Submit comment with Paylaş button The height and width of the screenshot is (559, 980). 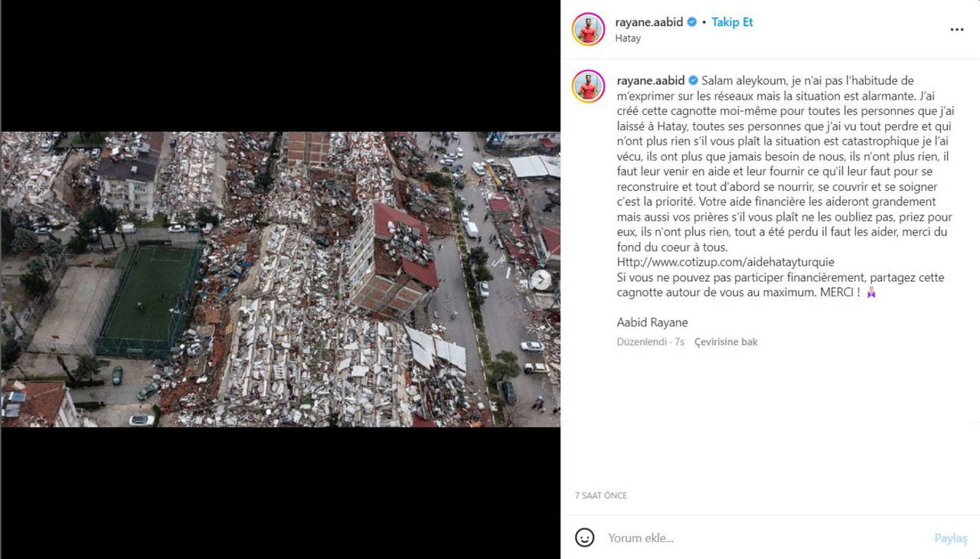(951, 538)
